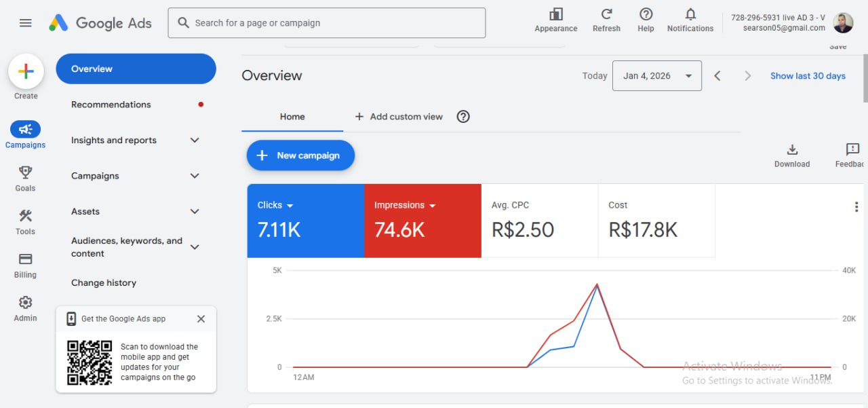Open the Appearance settings icon
Screen dimensions: 868x408
pyautogui.click(x=556, y=14)
